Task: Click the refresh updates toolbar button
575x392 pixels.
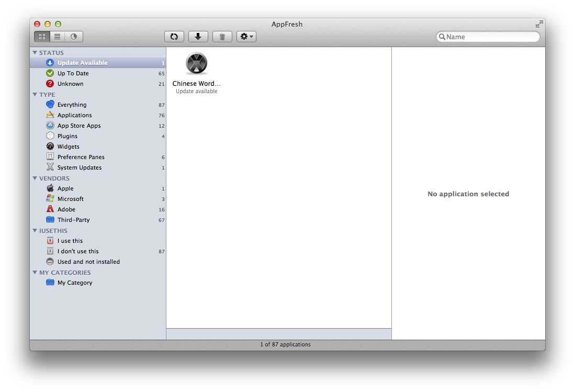Action: pyautogui.click(x=174, y=37)
